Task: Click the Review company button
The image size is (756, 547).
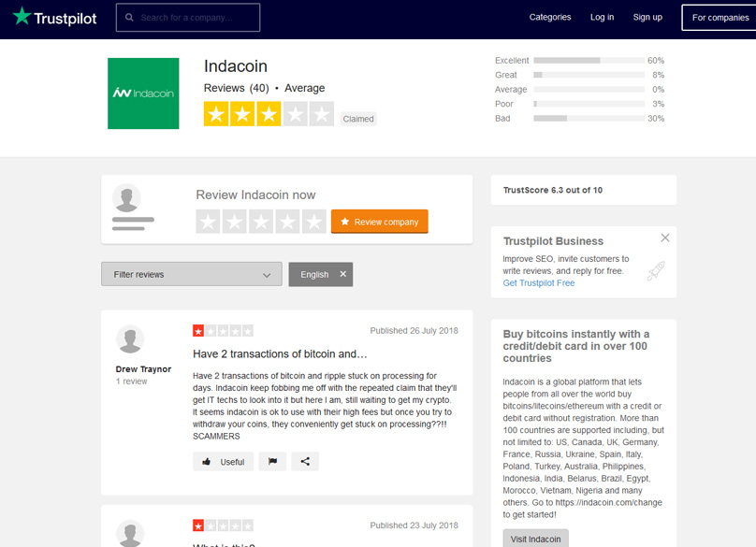Action: pos(379,222)
